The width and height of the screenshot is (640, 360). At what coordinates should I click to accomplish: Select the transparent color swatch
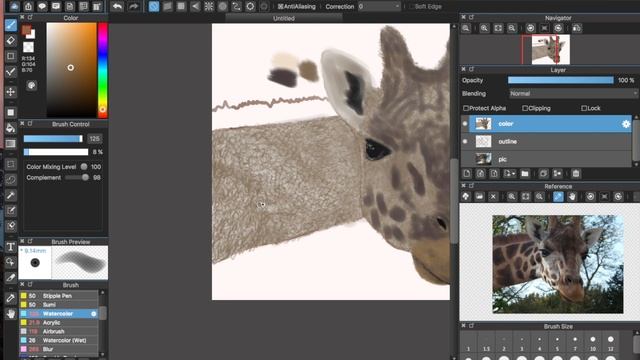pyautogui.click(x=28, y=47)
